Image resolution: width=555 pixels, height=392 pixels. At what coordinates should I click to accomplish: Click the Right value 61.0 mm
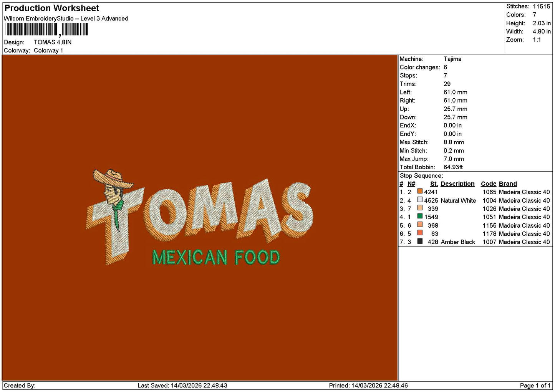[x=456, y=101]
